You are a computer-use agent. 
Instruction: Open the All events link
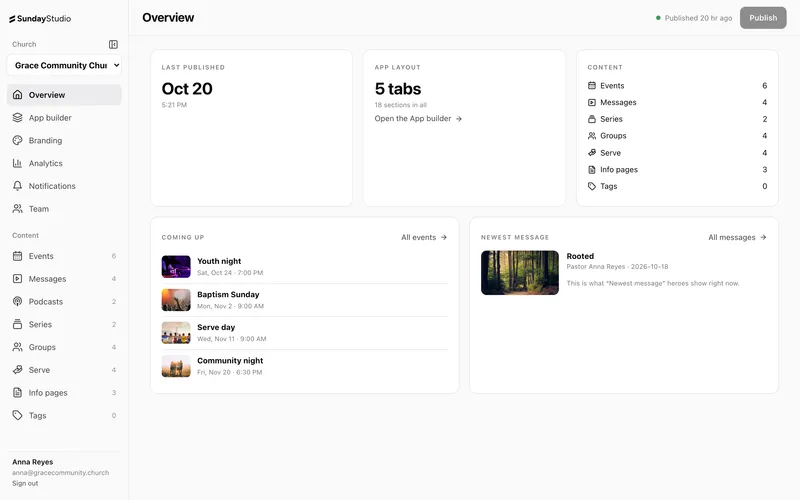(424, 237)
